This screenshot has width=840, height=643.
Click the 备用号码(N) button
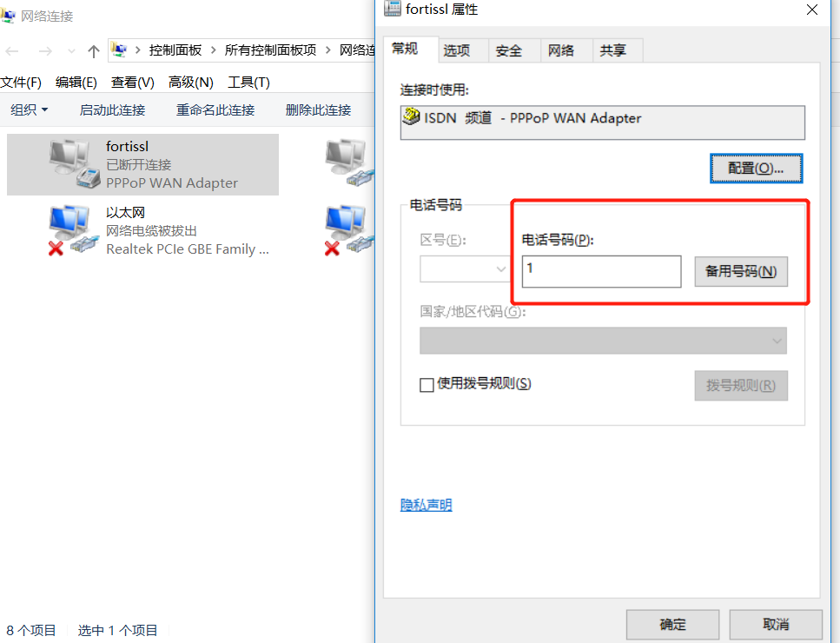point(741,272)
